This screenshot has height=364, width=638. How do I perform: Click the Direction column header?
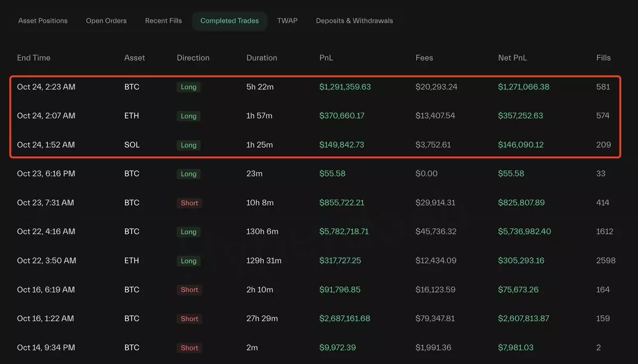(x=193, y=57)
